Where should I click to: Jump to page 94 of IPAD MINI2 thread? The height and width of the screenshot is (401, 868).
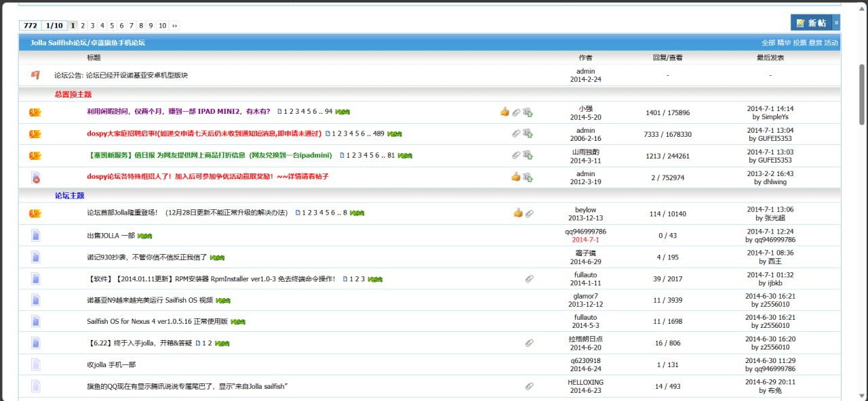pyautogui.click(x=329, y=112)
